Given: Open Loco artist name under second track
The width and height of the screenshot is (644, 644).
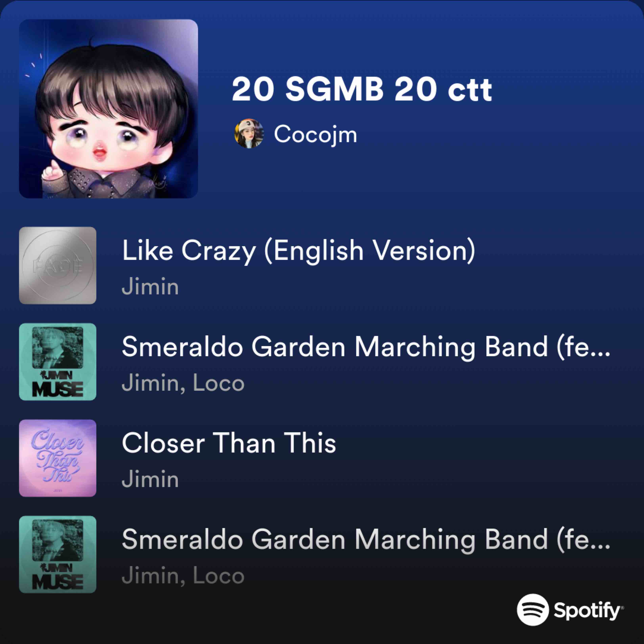Looking at the screenshot, I should click(219, 383).
